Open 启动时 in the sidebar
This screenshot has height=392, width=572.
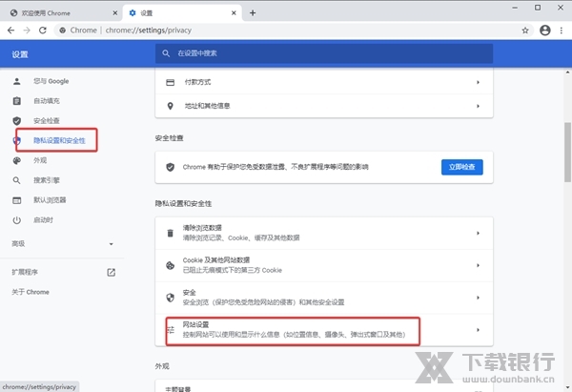pos(44,220)
